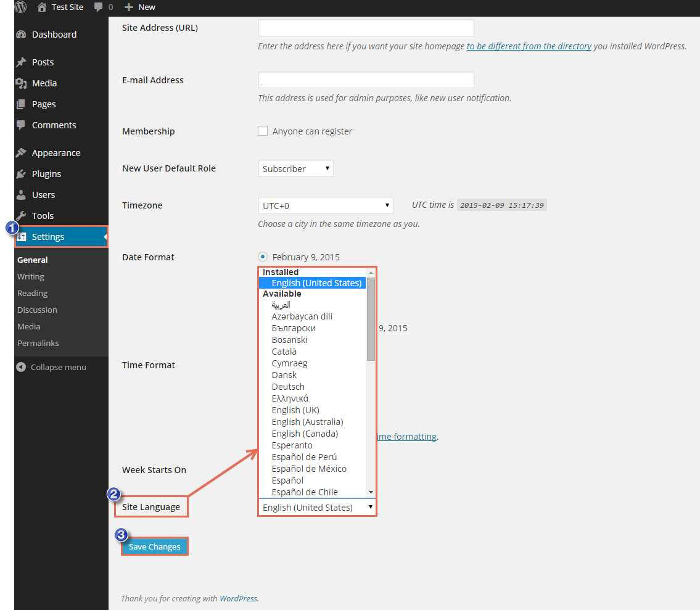
Task: Click the Save Changes button
Action: tap(155, 546)
